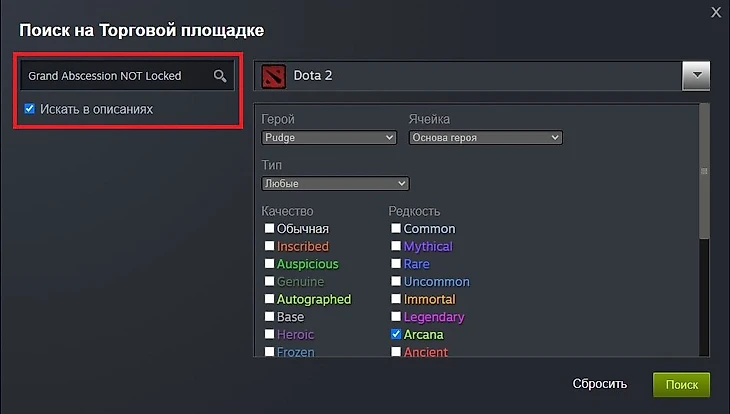Enable the Legendary rarity checkbox
730x414 pixels.
point(396,317)
